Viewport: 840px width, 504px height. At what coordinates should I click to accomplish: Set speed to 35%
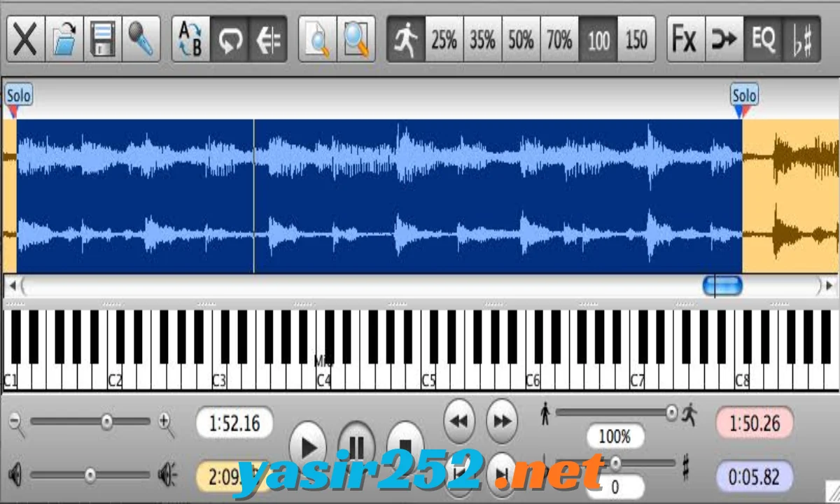click(x=483, y=40)
